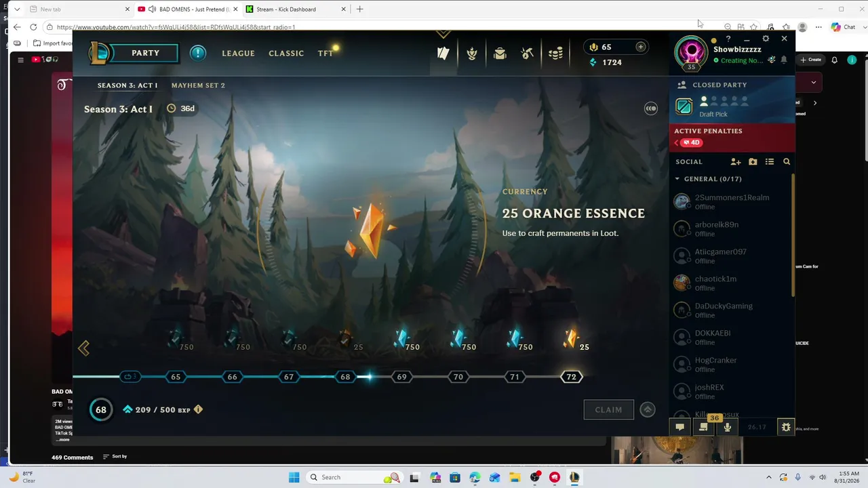868x488 pixels.
Task: Click the new folder icon in Social
Action: point(753,162)
